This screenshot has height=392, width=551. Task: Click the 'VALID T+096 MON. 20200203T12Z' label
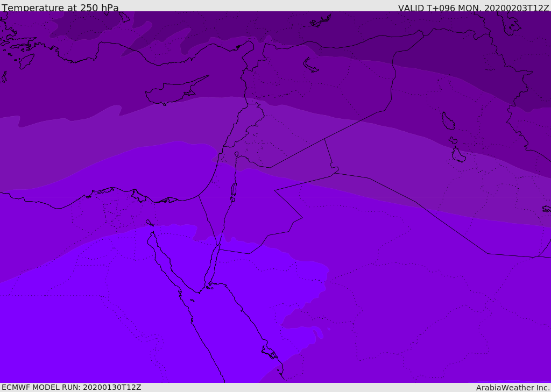click(x=474, y=8)
